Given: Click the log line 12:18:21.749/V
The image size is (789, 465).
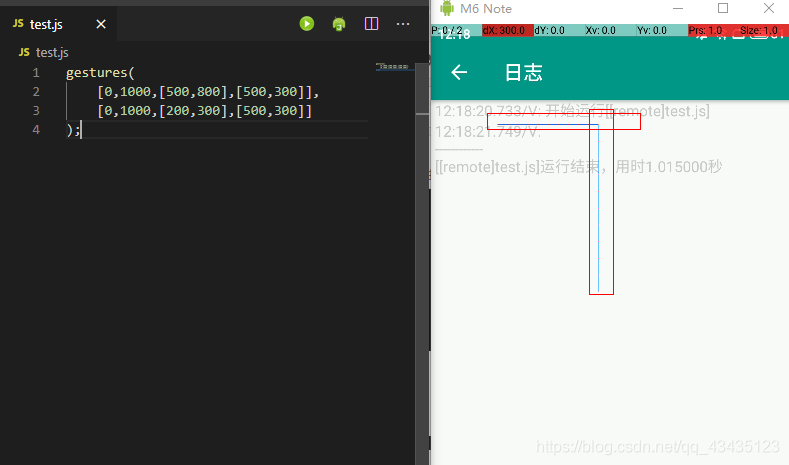Looking at the screenshot, I should [x=488, y=132].
